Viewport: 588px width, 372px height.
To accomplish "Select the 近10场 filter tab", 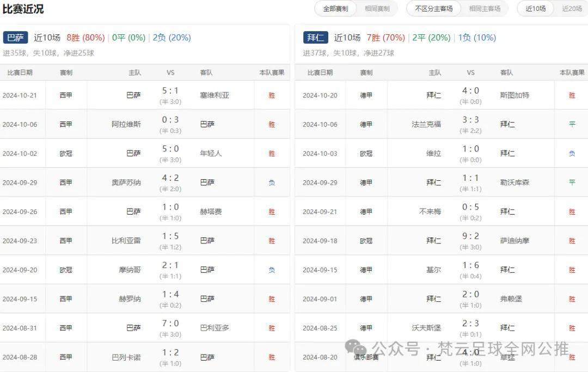I will click(535, 9).
